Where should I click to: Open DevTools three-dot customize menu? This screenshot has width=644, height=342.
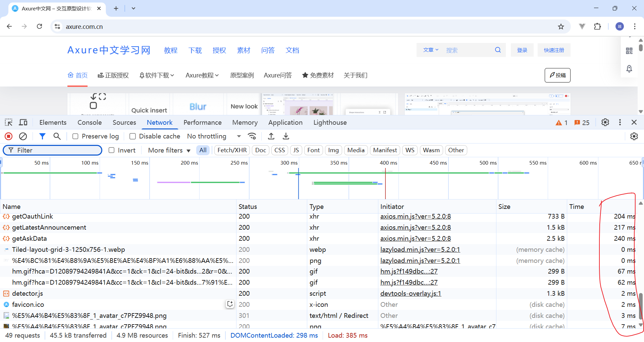click(620, 122)
